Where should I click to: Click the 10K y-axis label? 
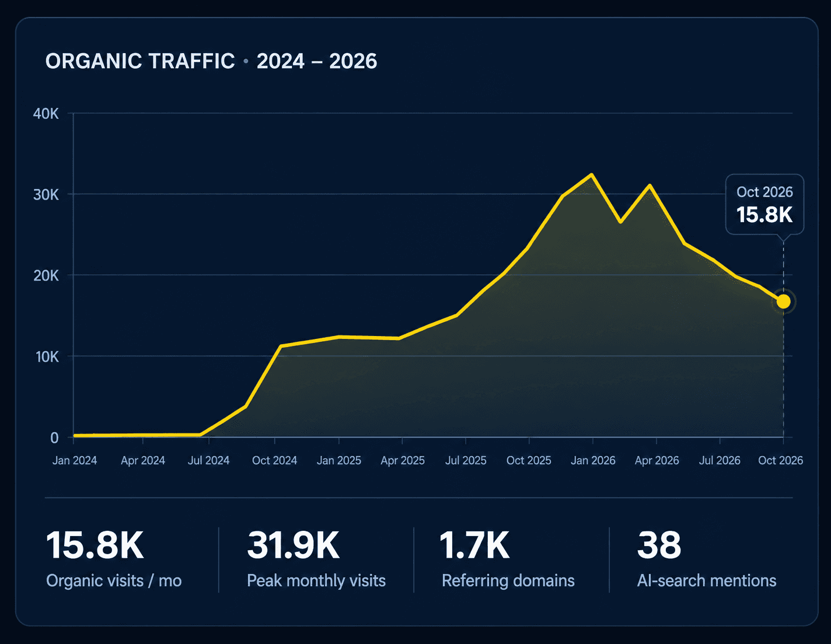click(x=47, y=356)
